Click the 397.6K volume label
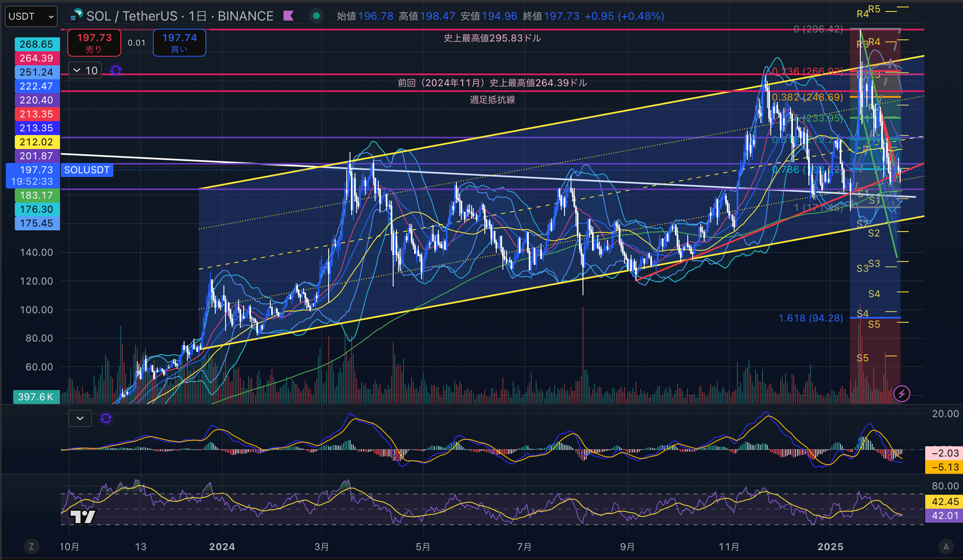 pyautogui.click(x=36, y=397)
